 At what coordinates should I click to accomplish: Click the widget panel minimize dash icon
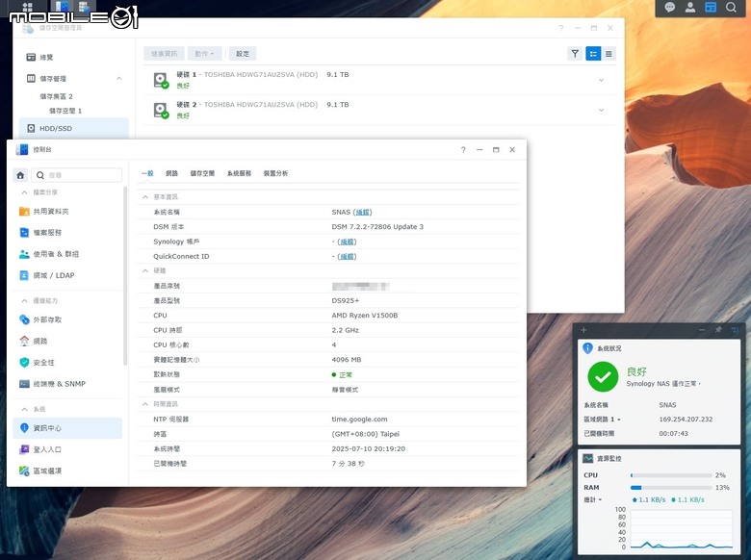[x=702, y=330]
